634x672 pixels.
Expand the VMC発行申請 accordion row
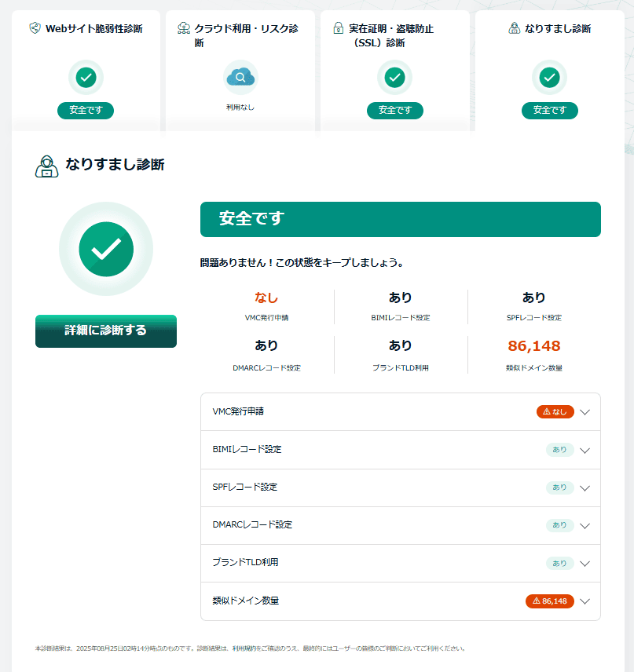(401, 412)
